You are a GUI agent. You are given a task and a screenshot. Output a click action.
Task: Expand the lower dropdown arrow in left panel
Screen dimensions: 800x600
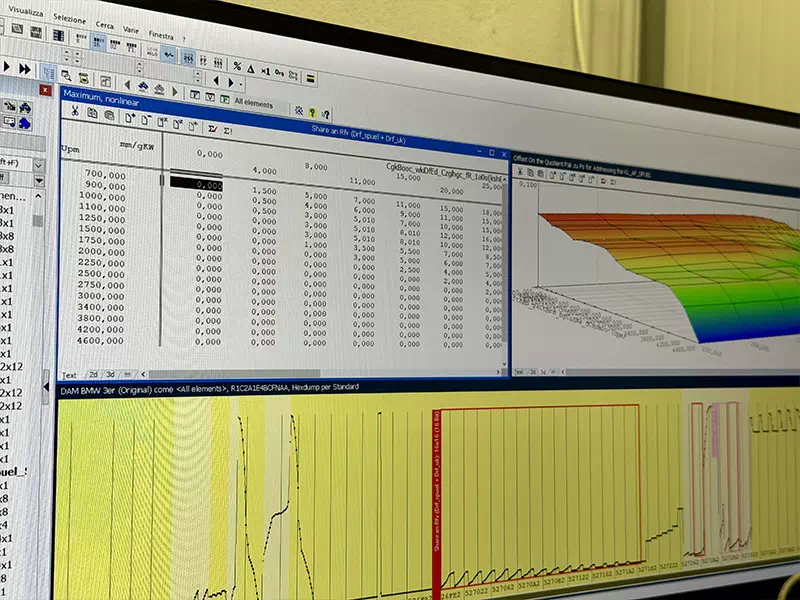click(39, 181)
